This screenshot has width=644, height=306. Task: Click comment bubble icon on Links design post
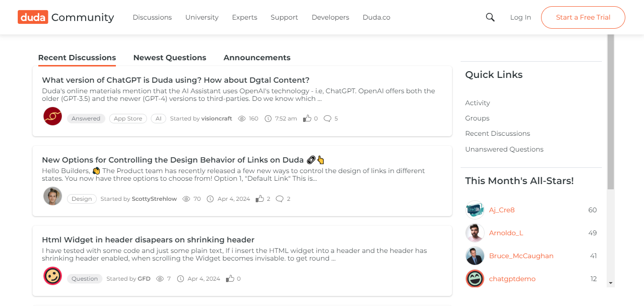pos(280,199)
